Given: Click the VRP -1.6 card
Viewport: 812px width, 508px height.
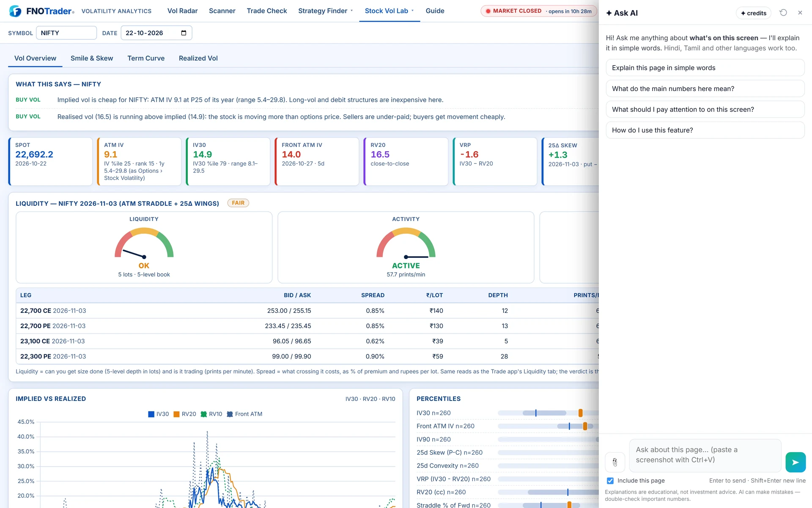Looking at the screenshot, I should coord(495,161).
